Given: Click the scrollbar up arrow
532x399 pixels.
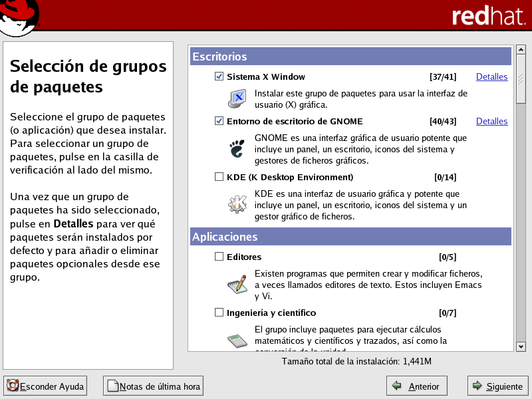Looking at the screenshot, I should point(521,51).
